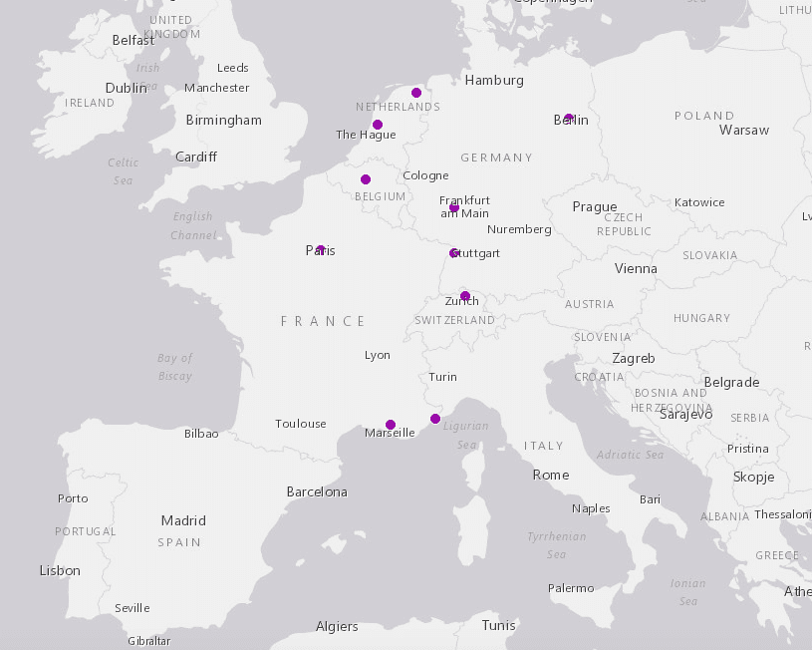Click the Lyon city label

click(377, 355)
